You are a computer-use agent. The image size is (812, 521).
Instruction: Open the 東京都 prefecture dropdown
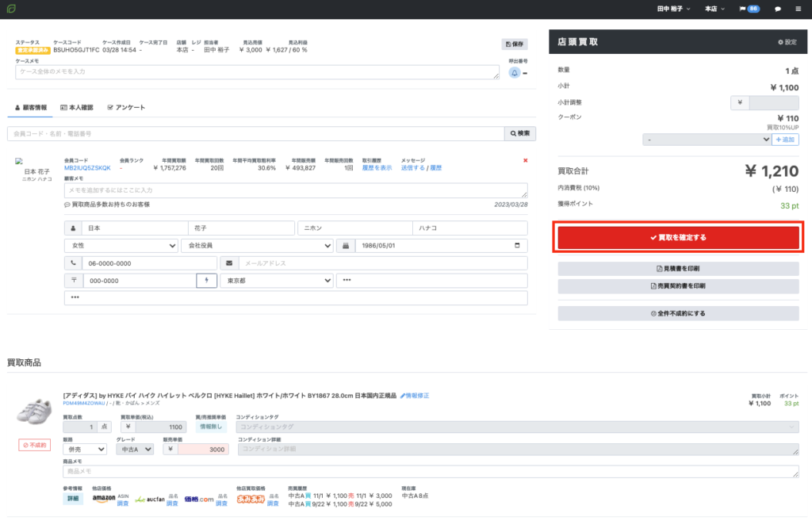277,281
